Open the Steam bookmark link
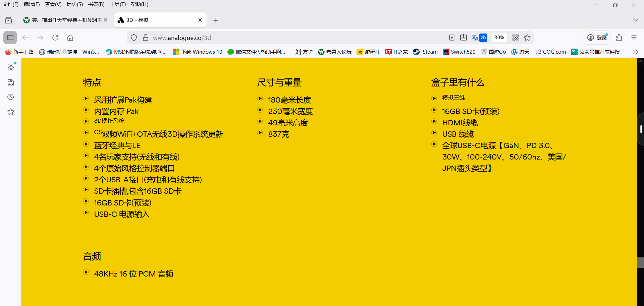The image size is (644, 306). [425, 52]
